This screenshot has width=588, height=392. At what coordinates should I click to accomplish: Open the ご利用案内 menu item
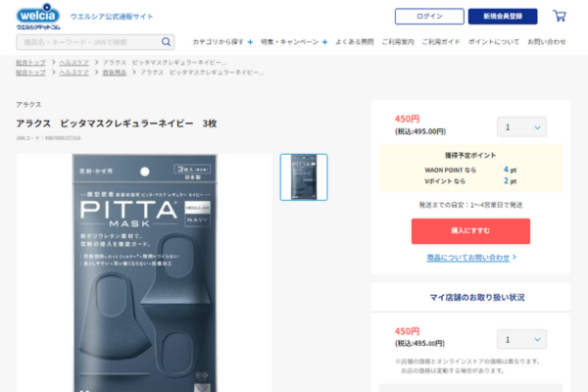398,42
